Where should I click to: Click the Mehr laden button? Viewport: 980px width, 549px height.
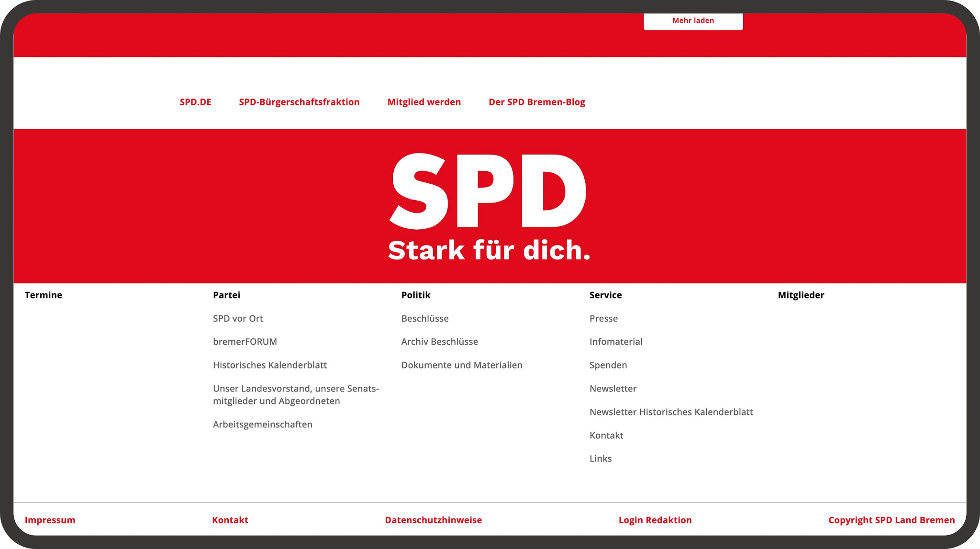click(693, 21)
